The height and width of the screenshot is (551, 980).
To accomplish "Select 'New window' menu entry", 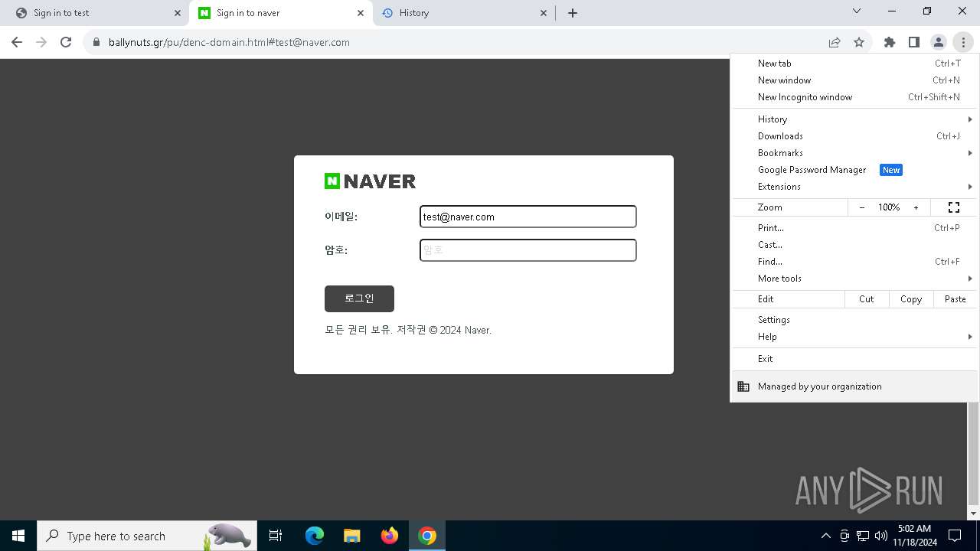I will click(854, 80).
